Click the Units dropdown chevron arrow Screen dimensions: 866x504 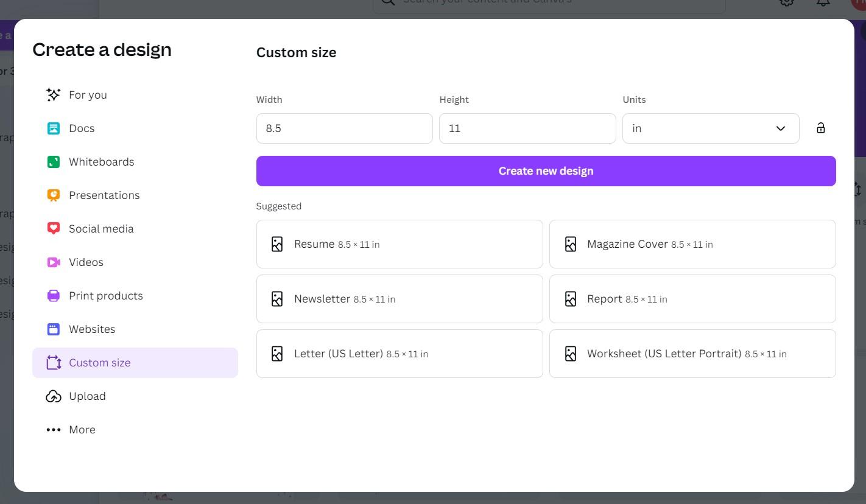[x=781, y=128]
